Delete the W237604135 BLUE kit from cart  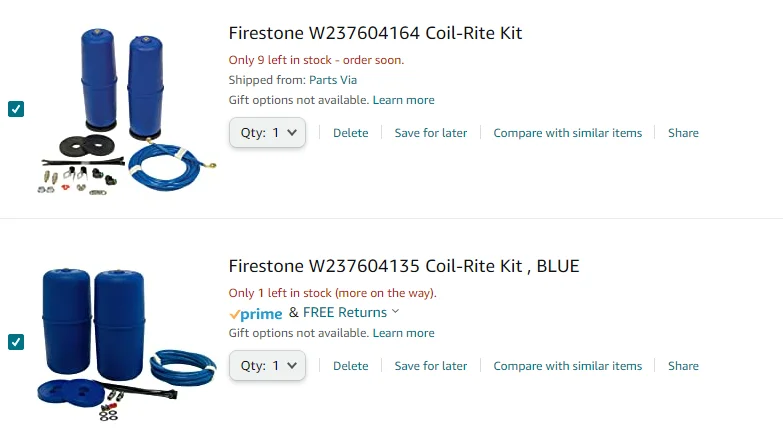point(350,366)
